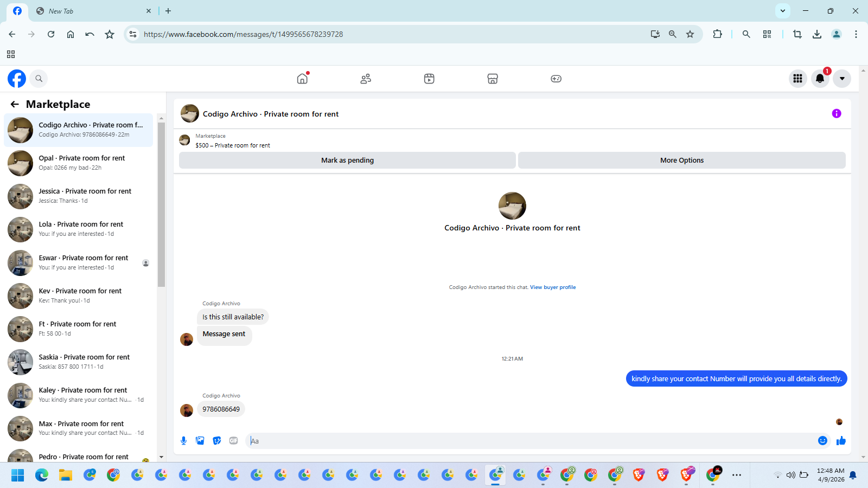
Task: Click More Options button
Action: pos(682,160)
